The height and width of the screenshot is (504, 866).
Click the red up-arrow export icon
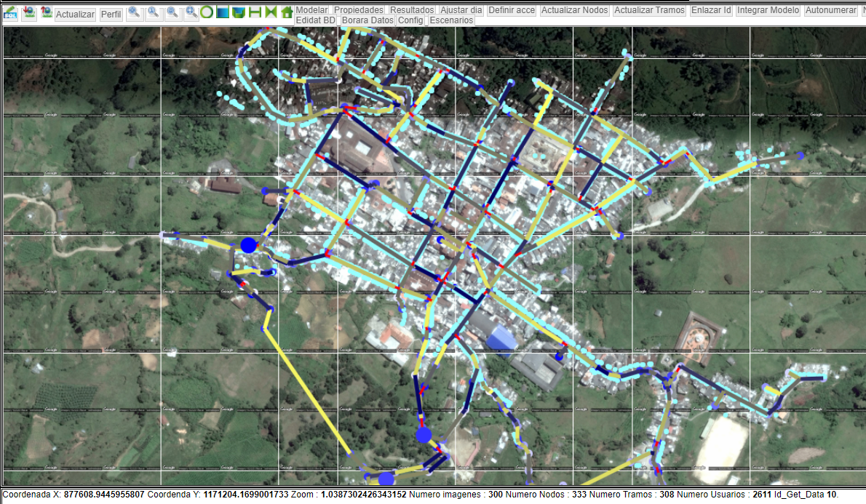pos(47,12)
